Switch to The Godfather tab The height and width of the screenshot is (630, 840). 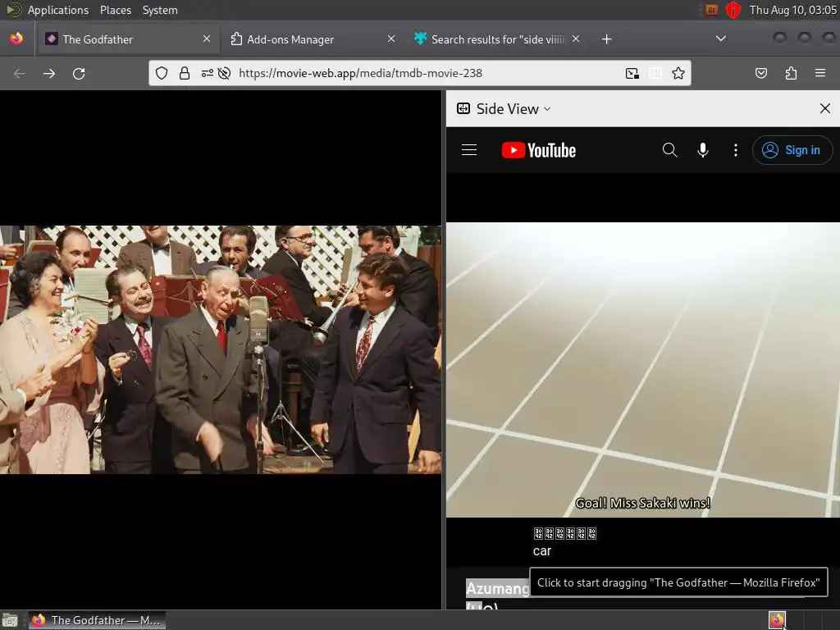point(128,39)
